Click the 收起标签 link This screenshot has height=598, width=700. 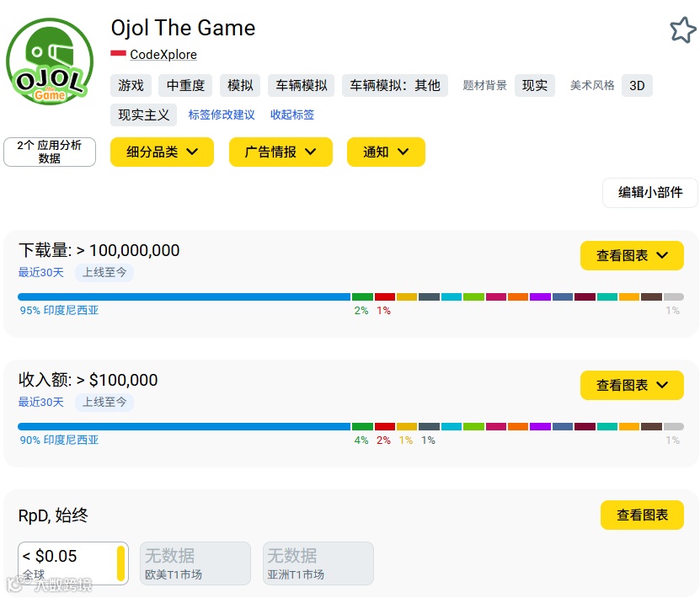[x=292, y=115]
